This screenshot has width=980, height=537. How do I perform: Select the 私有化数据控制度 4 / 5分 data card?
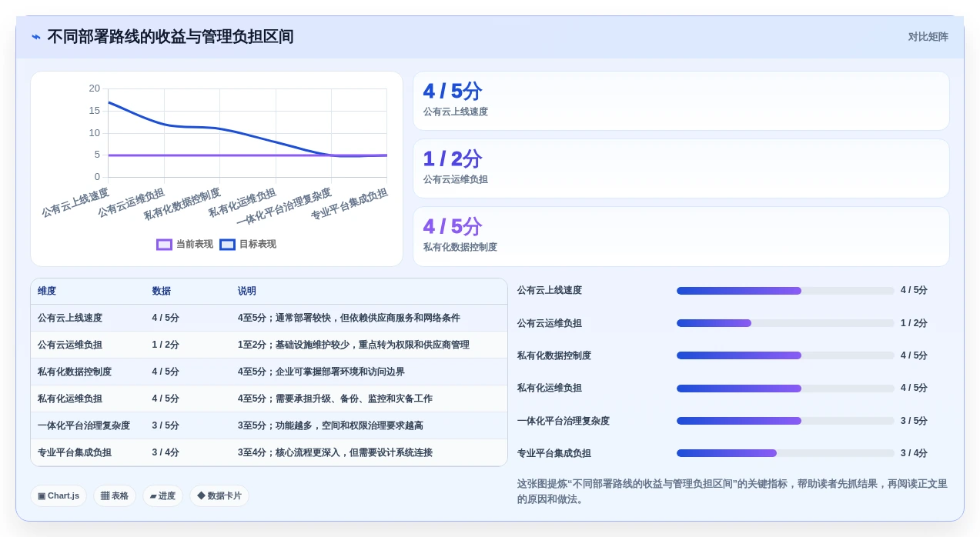coord(681,236)
